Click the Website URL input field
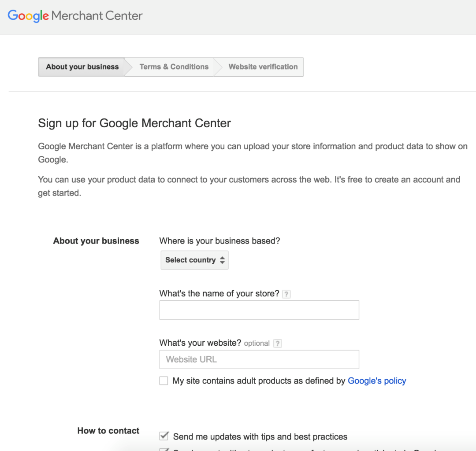 point(259,359)
